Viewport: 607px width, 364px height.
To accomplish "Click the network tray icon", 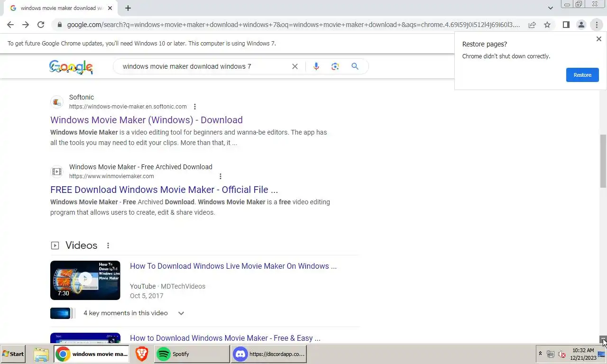I will [551, 354].
